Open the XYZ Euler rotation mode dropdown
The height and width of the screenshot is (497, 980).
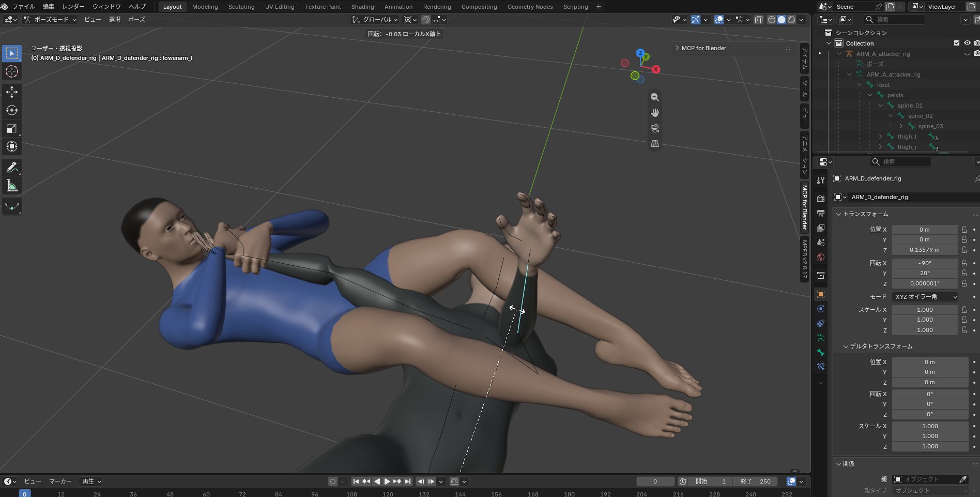pyautogui.click(x=926, y=297)
